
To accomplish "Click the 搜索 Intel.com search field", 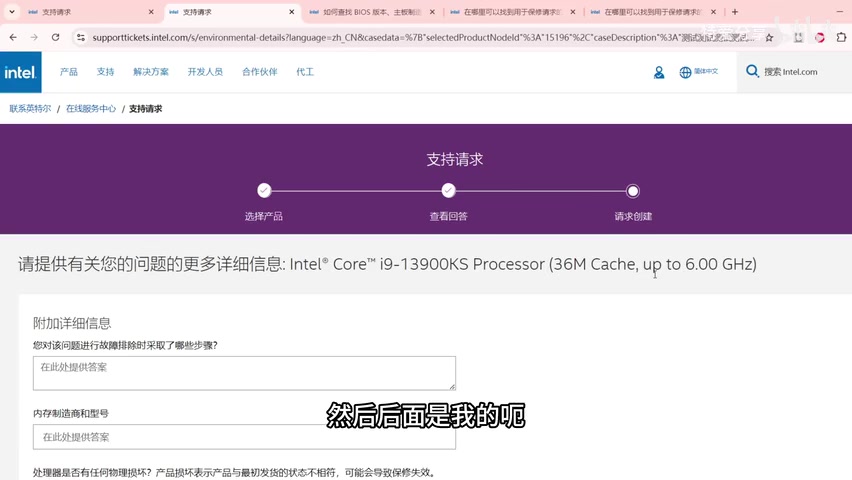I will (x=791, y=72).
